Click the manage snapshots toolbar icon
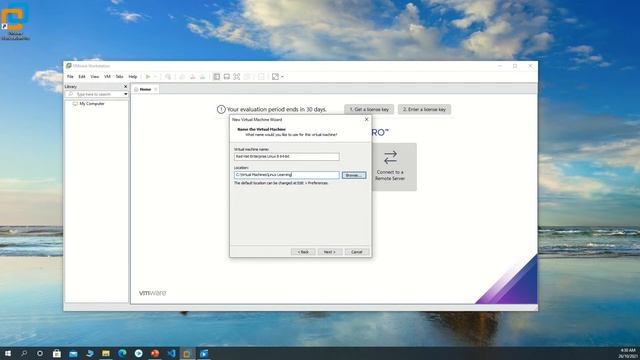 (x=202, y=77)
